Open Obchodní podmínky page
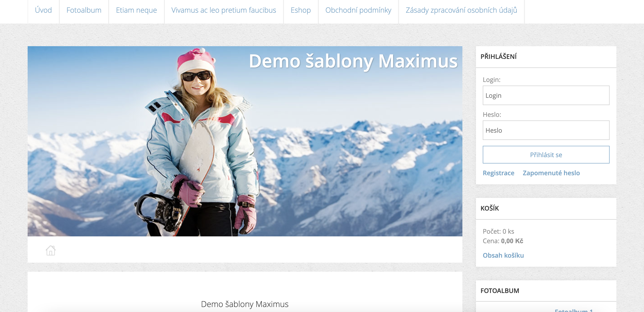The height and width of the screenshot is (312, 644). [x=358, y=10]
